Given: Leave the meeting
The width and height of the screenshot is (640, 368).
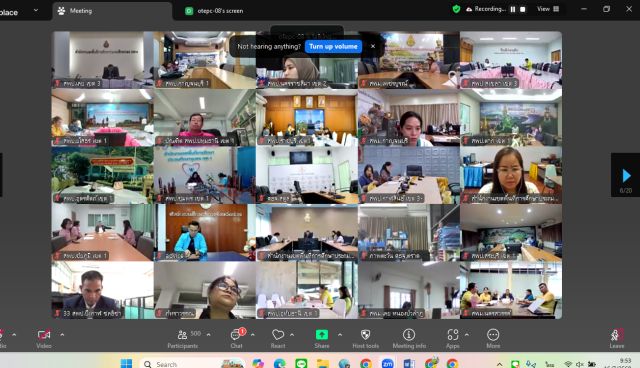Looking at the screenshot, I should click(617, 339).
